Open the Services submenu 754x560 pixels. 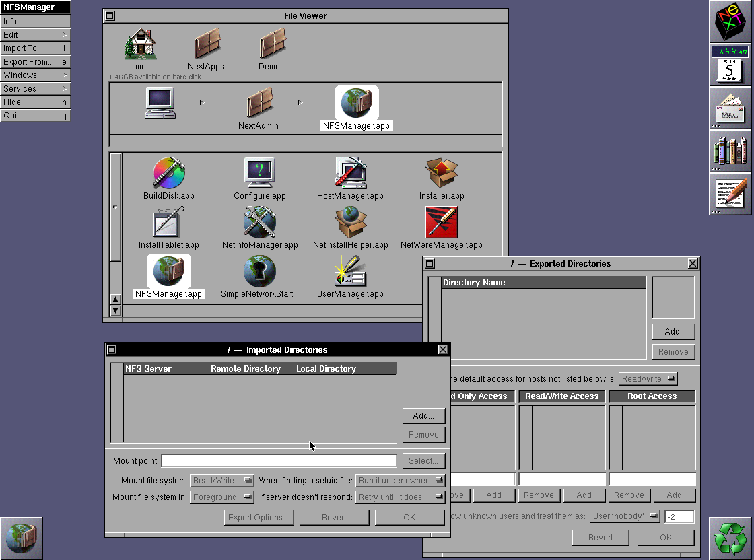click(x=36, y=88)
